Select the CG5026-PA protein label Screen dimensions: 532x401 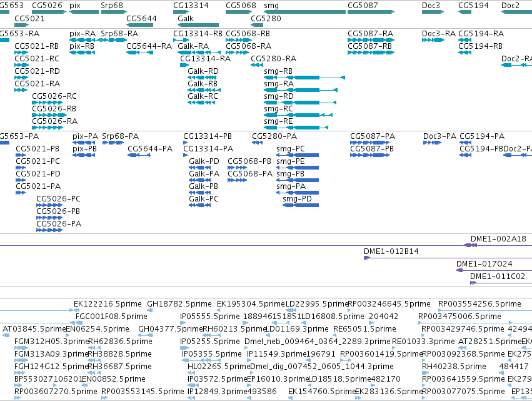pos(59,224)
